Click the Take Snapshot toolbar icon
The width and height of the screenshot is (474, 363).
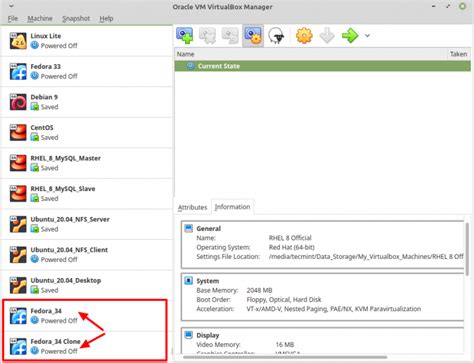(185, 35)
